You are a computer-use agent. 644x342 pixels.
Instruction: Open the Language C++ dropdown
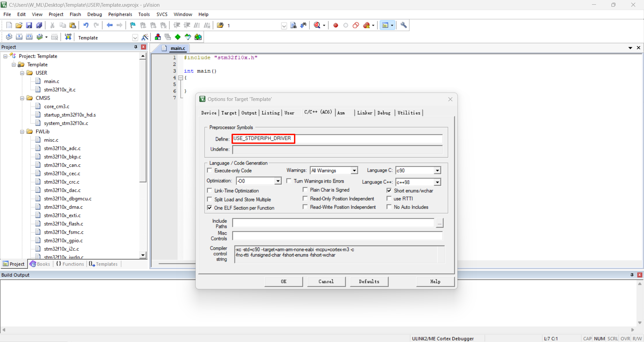(x=437, y=182)
